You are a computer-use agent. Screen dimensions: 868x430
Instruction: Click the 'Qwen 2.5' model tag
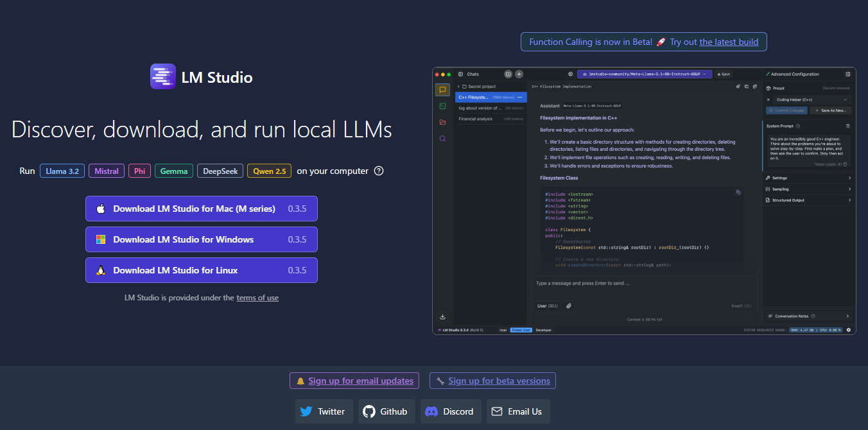tap(269, 171)
